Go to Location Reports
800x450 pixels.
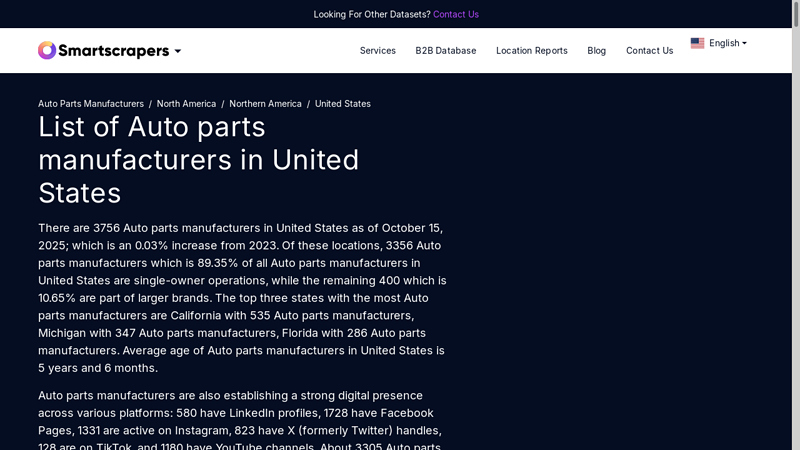532,51
